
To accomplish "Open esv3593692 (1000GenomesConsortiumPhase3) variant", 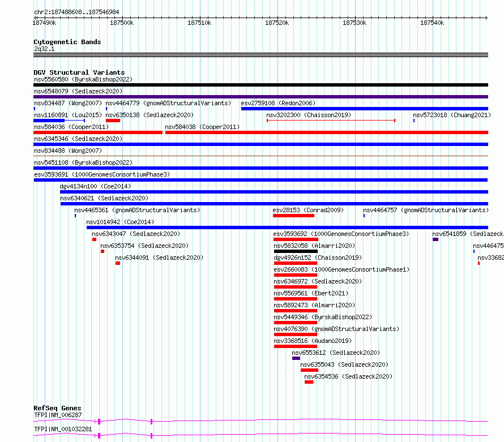I will click(341, 234).
